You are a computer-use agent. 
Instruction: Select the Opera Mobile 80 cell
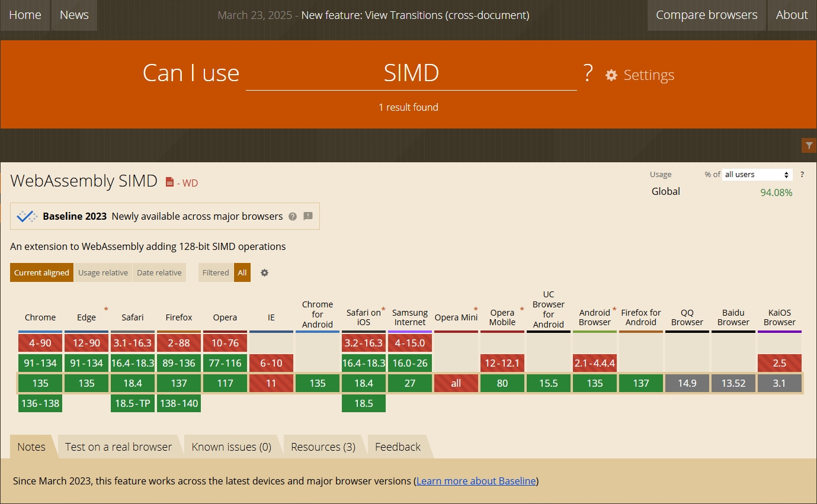502,383
